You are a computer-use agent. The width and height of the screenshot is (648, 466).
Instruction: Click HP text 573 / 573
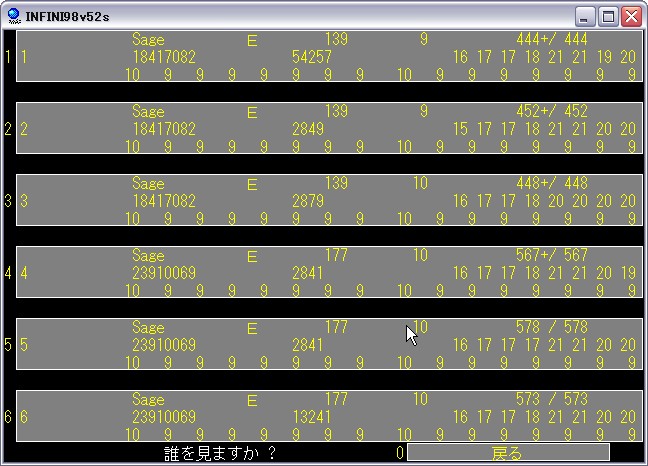click(552, 399)
